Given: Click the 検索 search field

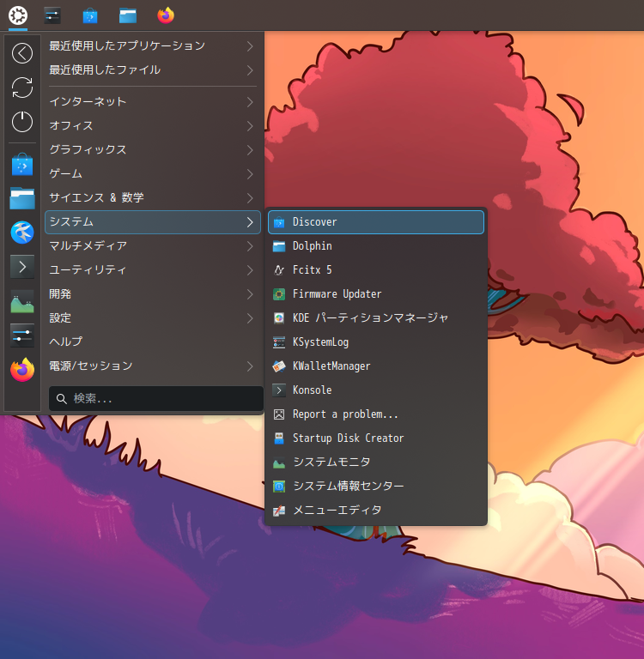Looking at the screenshot, I should (x=156, y=398).
